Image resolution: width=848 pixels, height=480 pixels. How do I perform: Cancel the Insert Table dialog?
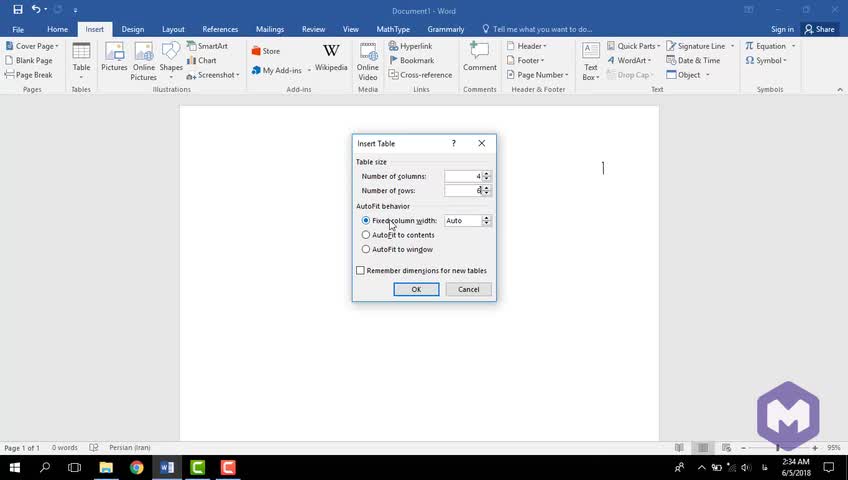click(x=468, y=289)
